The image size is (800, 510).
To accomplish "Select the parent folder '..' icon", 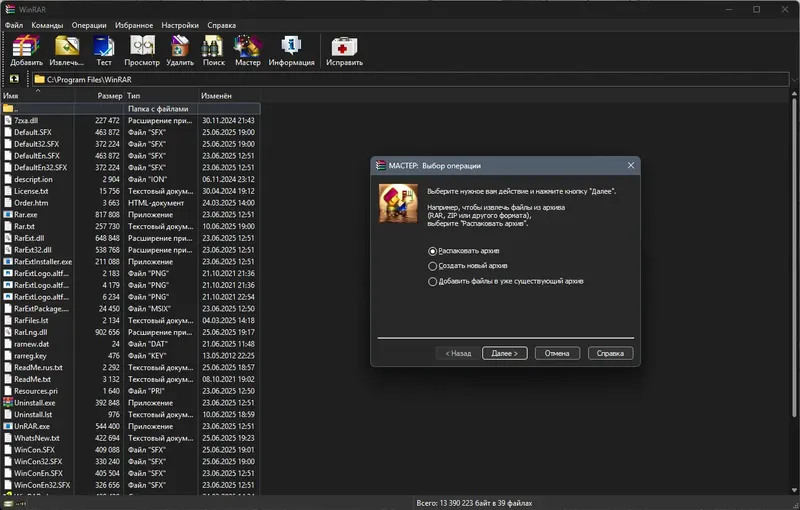I will (8, 108).
